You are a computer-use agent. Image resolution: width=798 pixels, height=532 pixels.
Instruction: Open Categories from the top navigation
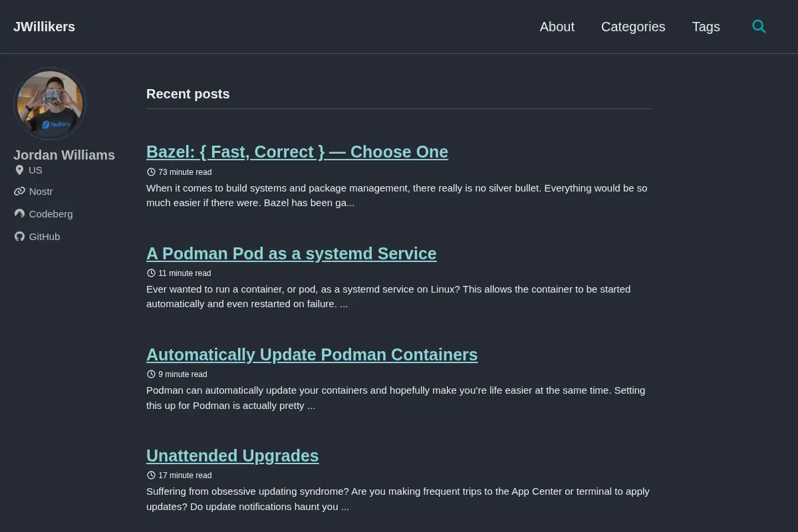point(633,27)
